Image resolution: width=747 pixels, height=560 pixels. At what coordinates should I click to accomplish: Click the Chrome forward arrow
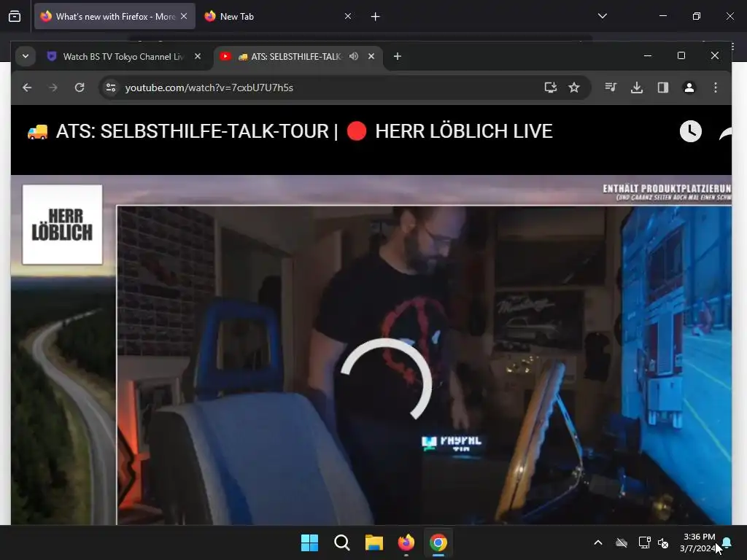(x=53, y=87)
